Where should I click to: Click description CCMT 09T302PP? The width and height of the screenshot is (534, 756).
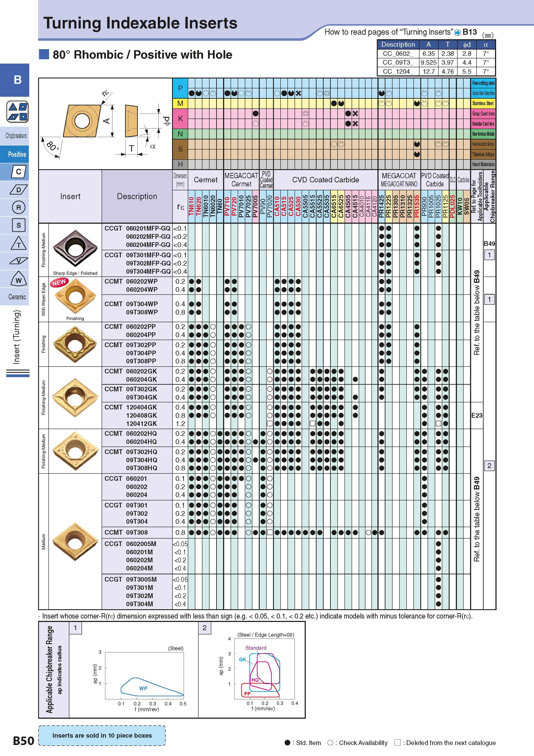click(130, 345)
